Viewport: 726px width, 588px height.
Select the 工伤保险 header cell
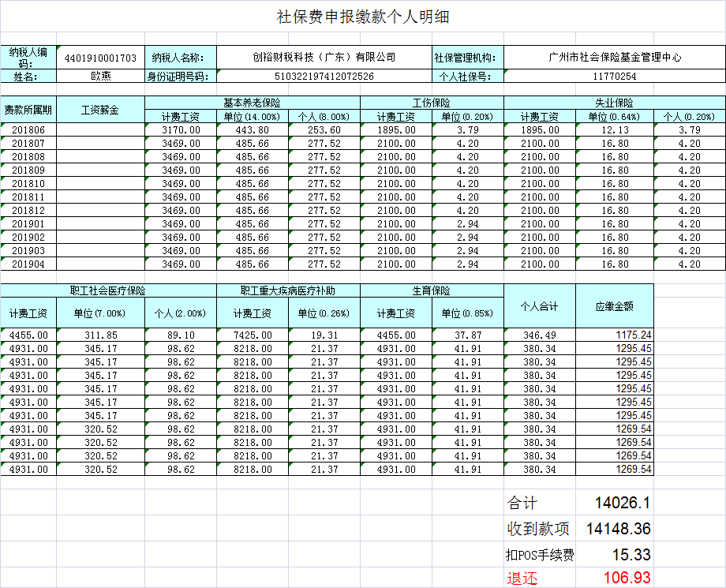tap(432, 103)
